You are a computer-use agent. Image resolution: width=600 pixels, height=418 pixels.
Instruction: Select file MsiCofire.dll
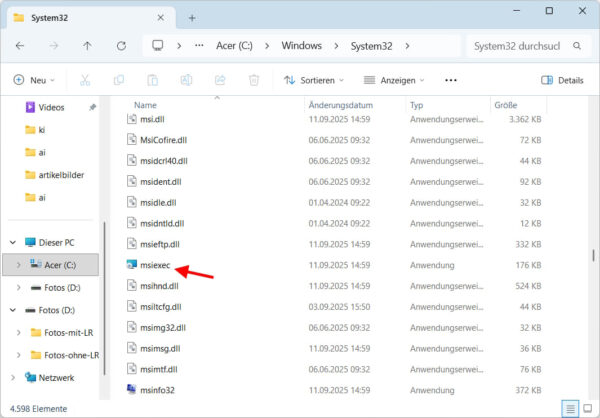163,140
